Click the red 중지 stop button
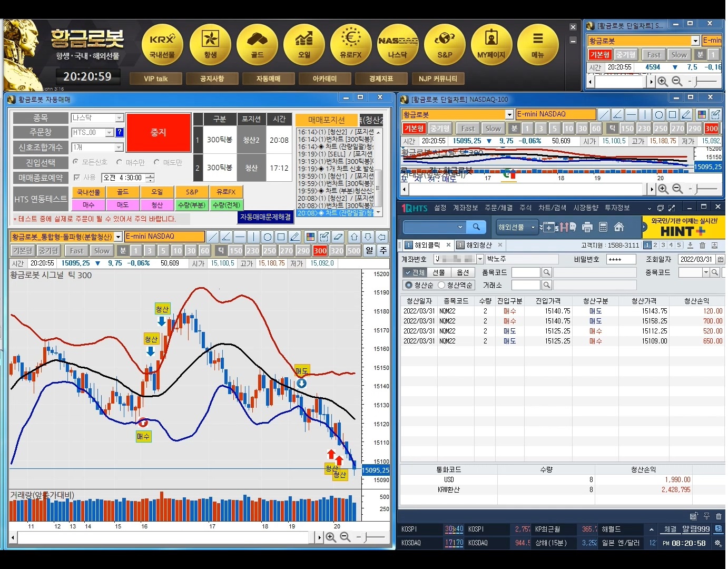Image resolution: width=728 pixels, height=569 pixels. tap(159, 132)
